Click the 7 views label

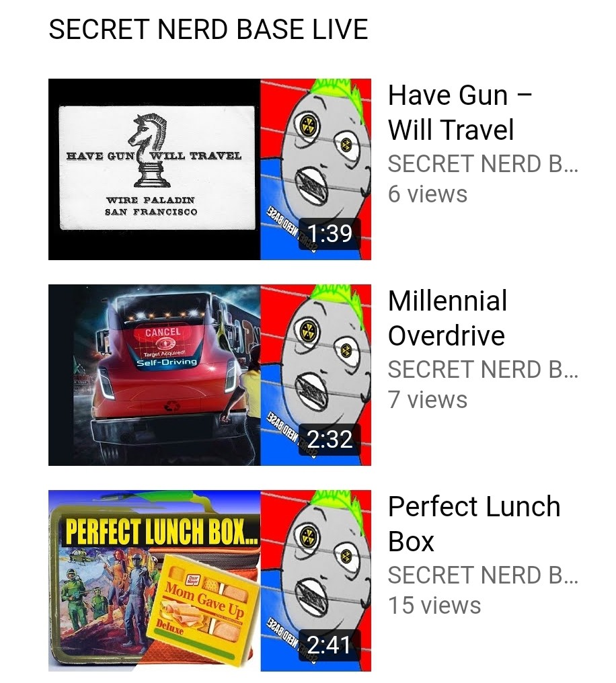click(x=427, y=399)
